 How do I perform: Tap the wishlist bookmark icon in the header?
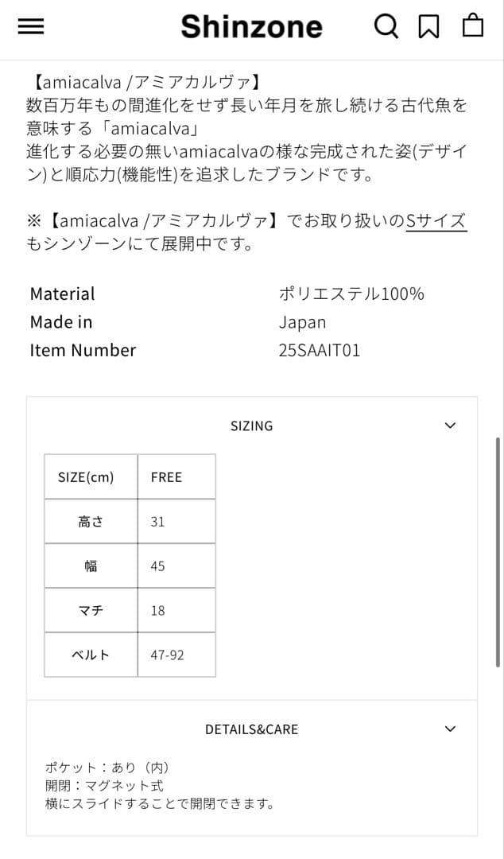click(429, 25)
